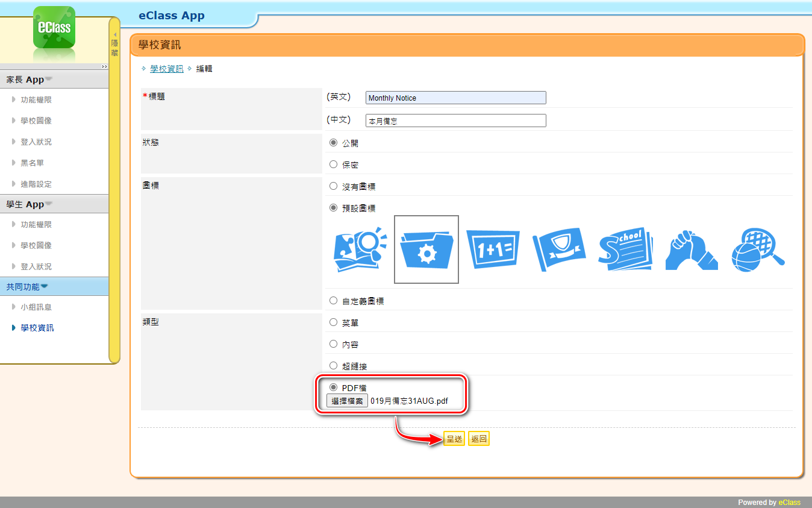Click 返回 to go back
Screen dimensions: 812x508
[x=479, y=439]
